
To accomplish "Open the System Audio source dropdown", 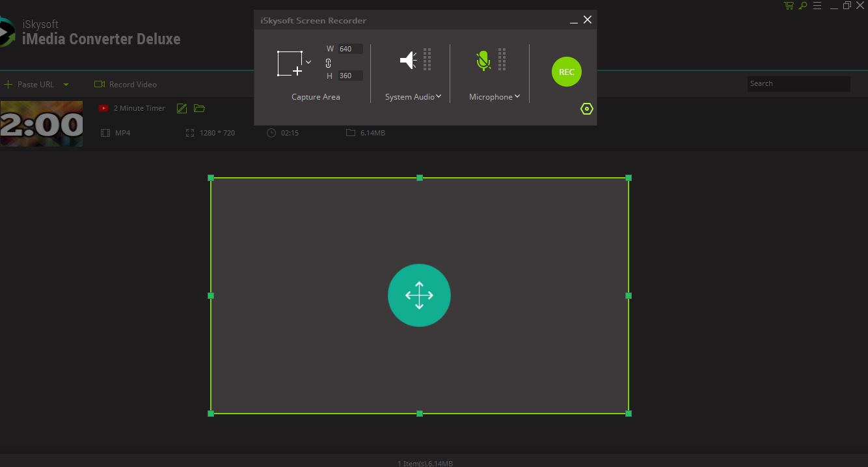I will [x=440, y=96].
